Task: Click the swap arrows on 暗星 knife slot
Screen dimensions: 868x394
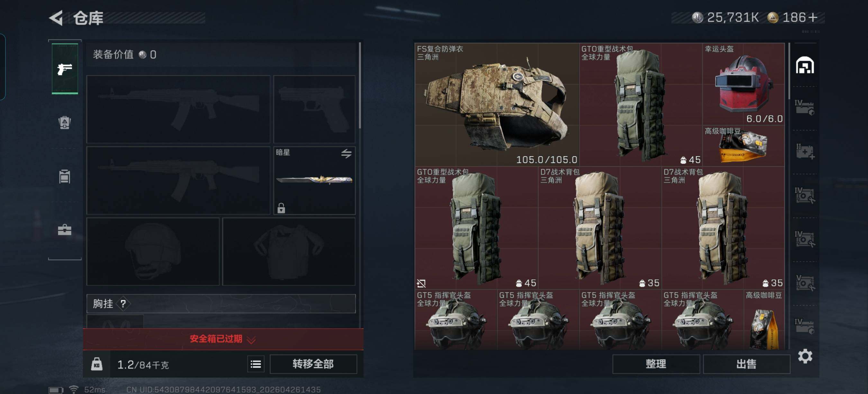Action: (346, 154)
